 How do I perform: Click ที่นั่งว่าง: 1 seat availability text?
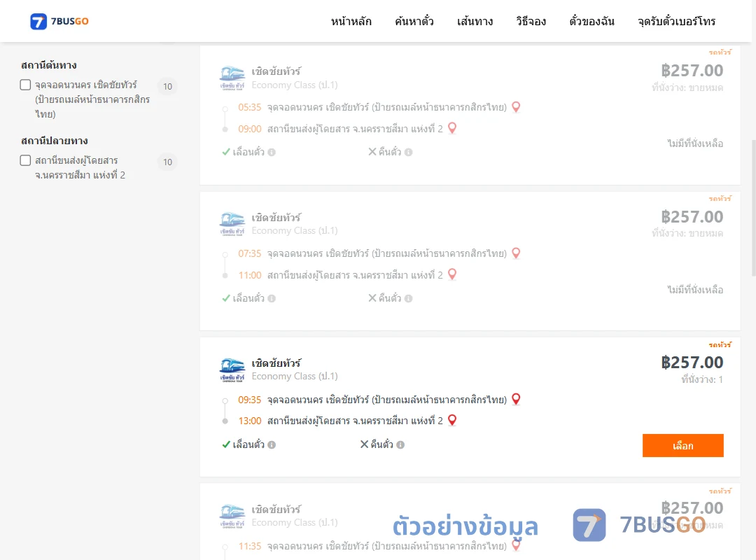(x=702, y=379)
